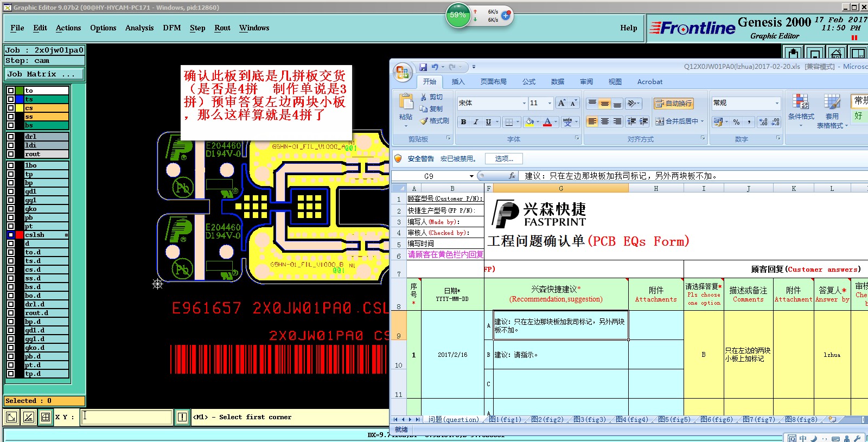The image size is (868, 442).
Task: Decrease font size in Excel ribbon
Action: point(573,103)
